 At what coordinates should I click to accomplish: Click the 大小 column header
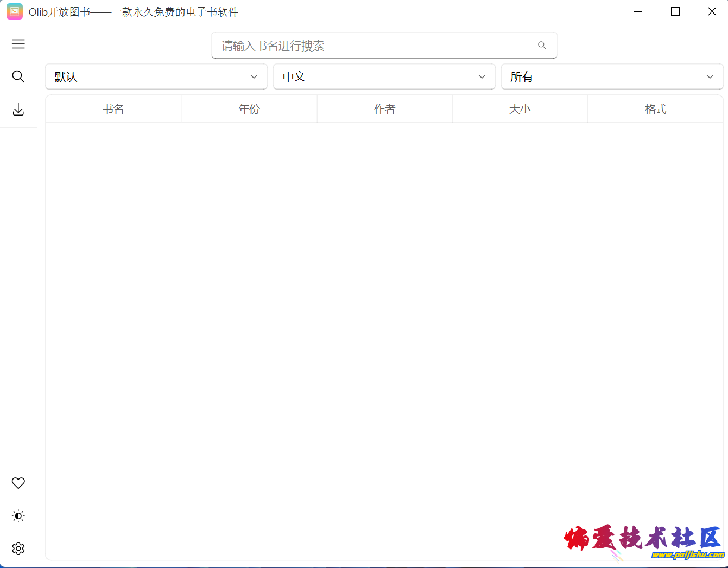[x=520, y=110]
